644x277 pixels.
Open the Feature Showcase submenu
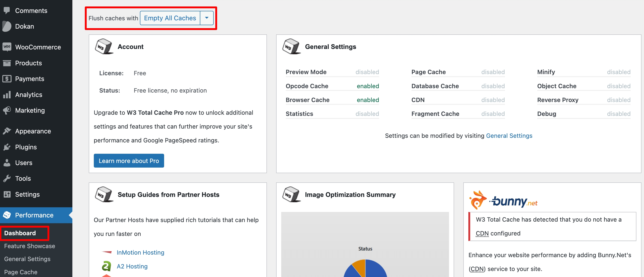tap(30, 246)
